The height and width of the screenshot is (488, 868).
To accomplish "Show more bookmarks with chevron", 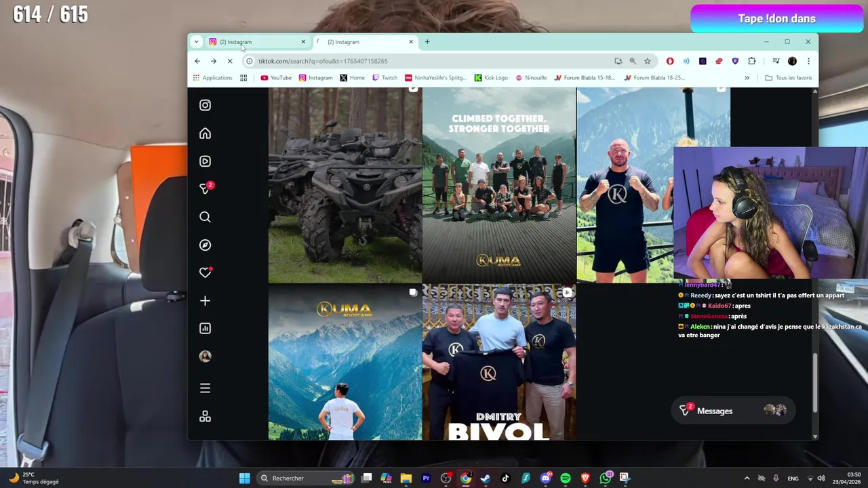I will (747, 78).
